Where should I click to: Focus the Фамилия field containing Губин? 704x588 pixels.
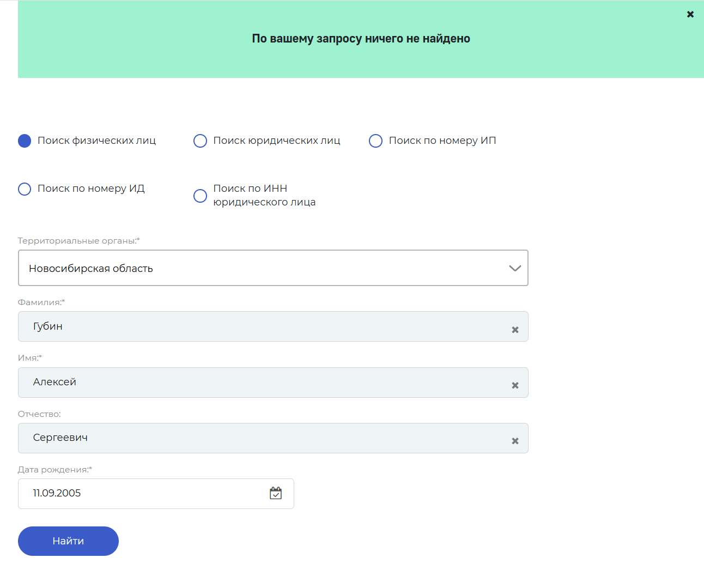(273, 326)
